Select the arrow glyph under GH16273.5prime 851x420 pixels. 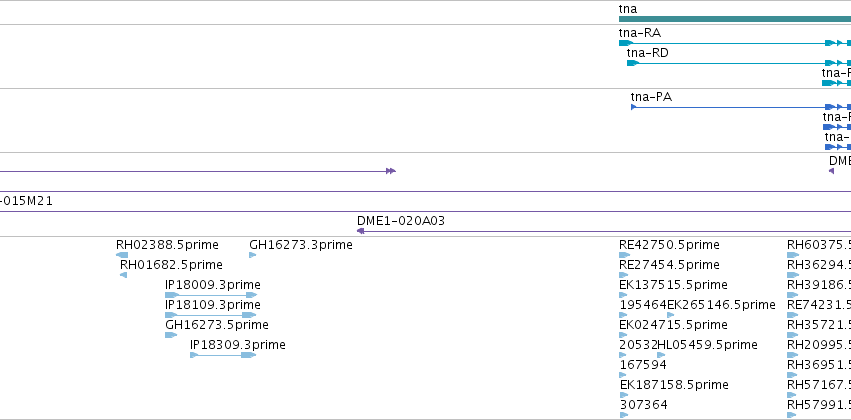click(x=171, y=335)
